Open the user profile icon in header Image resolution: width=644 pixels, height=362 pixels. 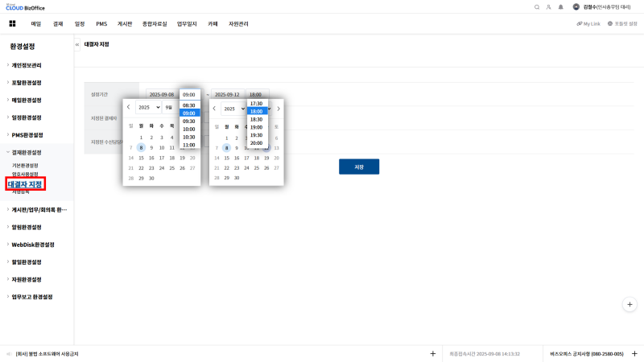click(549, 6)
